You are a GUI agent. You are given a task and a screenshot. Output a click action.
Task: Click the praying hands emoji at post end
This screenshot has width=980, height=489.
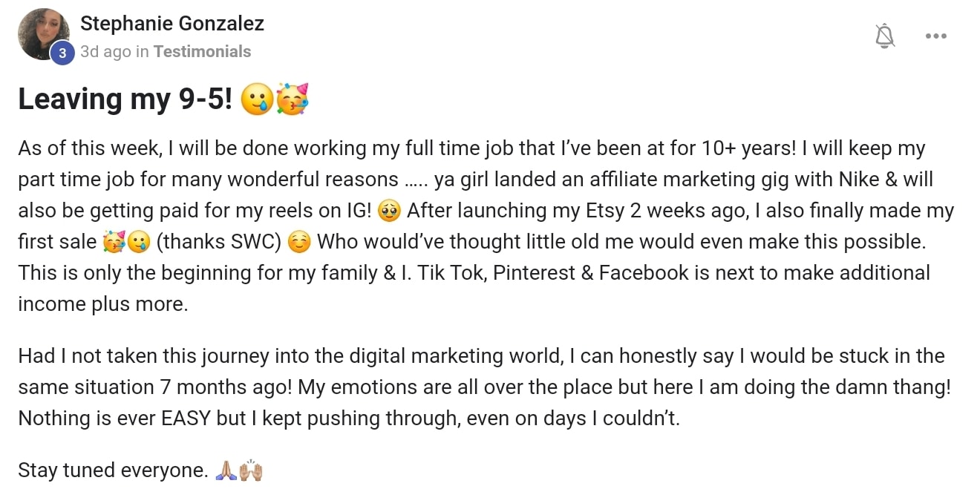tap(226, 470)
